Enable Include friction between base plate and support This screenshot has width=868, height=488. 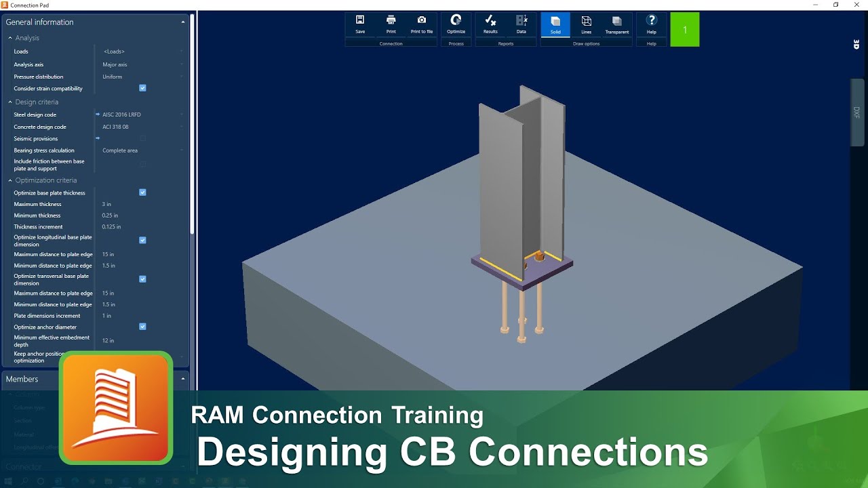142,164
